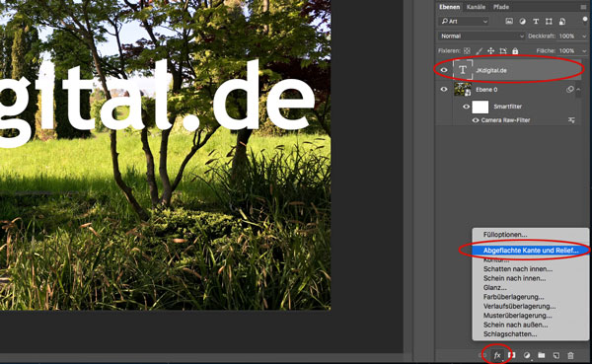Lock image pixels brush icon
The width and height of the screenshot is (592, 364).
point(479,50)
